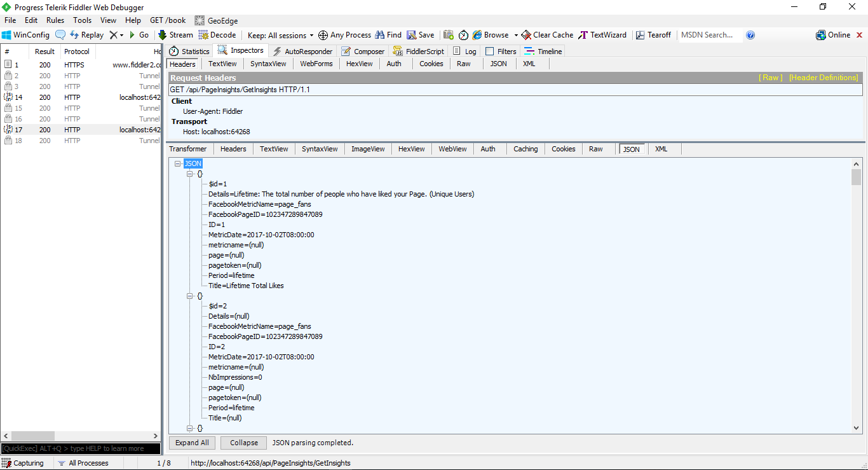Tearoff the inspectors window

654,35
